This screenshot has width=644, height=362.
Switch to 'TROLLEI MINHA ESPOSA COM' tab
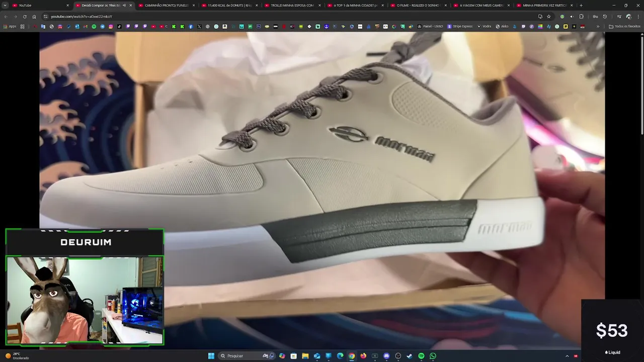coord(292,5)
